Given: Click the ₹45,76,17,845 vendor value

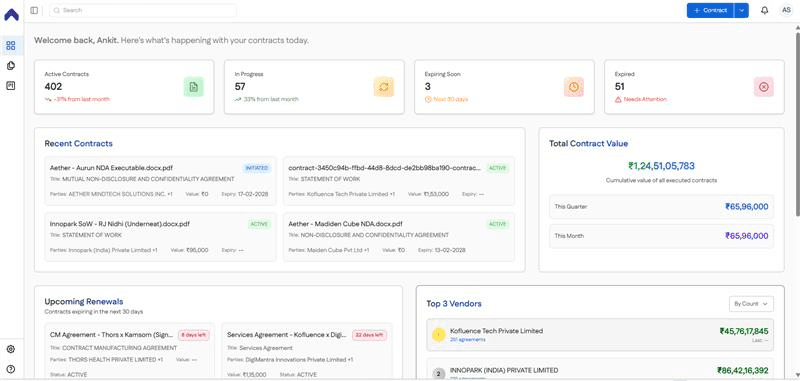Looking at the screenshot, I should click(744, 331).
